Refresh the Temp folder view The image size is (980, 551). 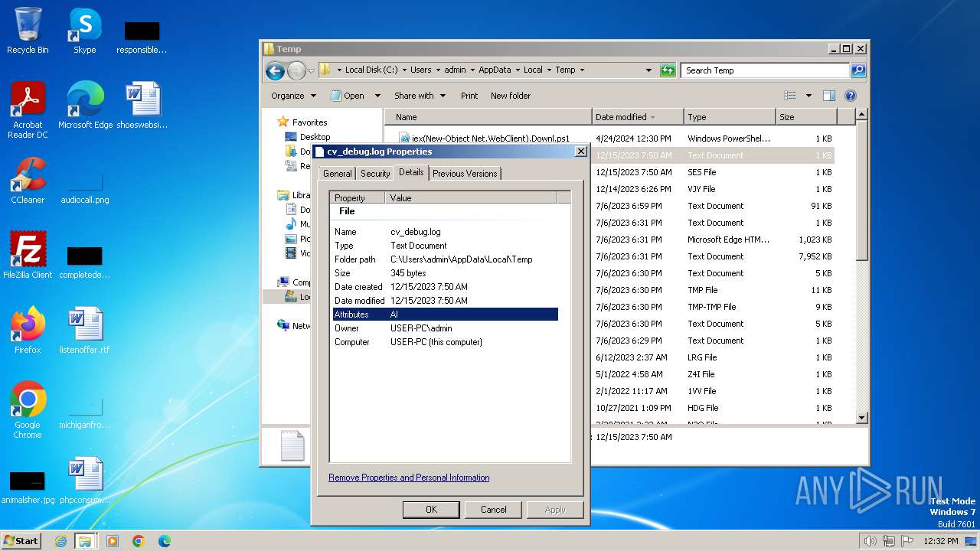pos(668,70)
